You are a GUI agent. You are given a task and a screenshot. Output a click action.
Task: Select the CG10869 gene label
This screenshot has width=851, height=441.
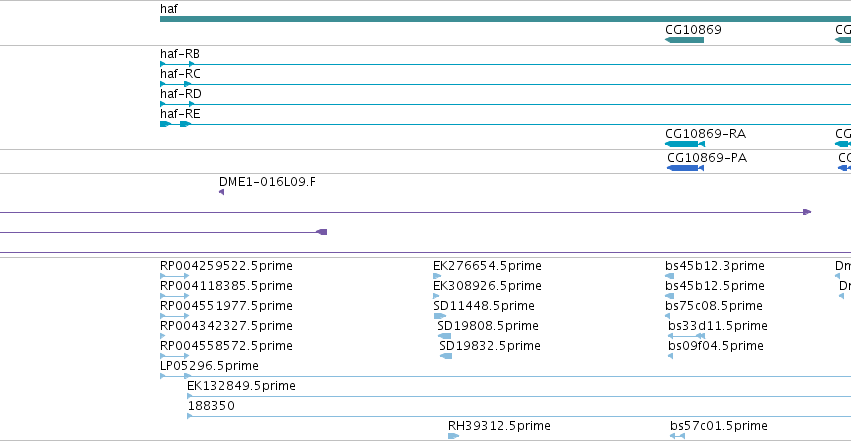coord(693,30)
